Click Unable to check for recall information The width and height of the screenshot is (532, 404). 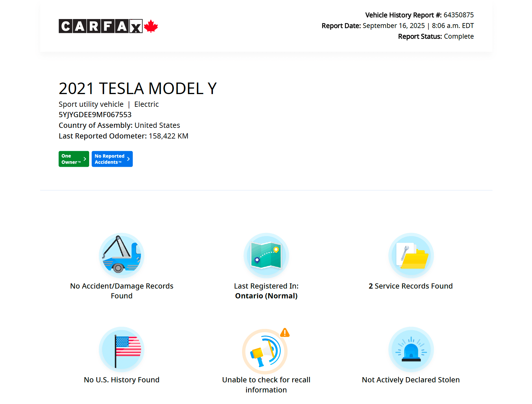pos(266,385)
